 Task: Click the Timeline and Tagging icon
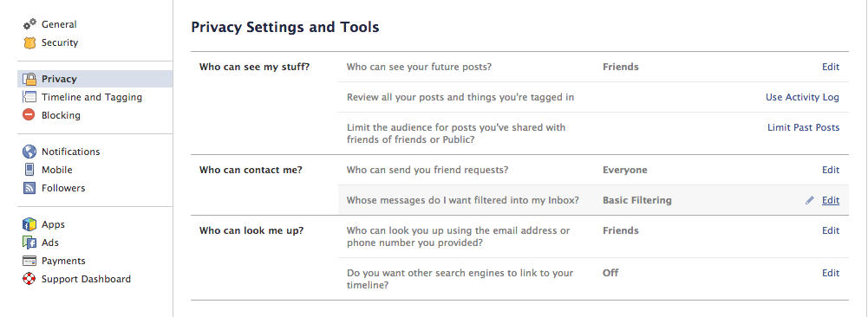coord(29,97)
